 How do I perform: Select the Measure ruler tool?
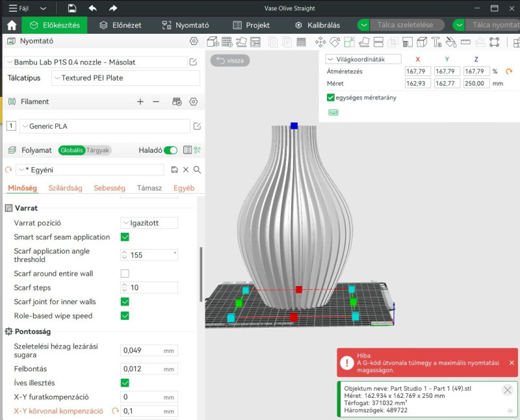[465, 42]
